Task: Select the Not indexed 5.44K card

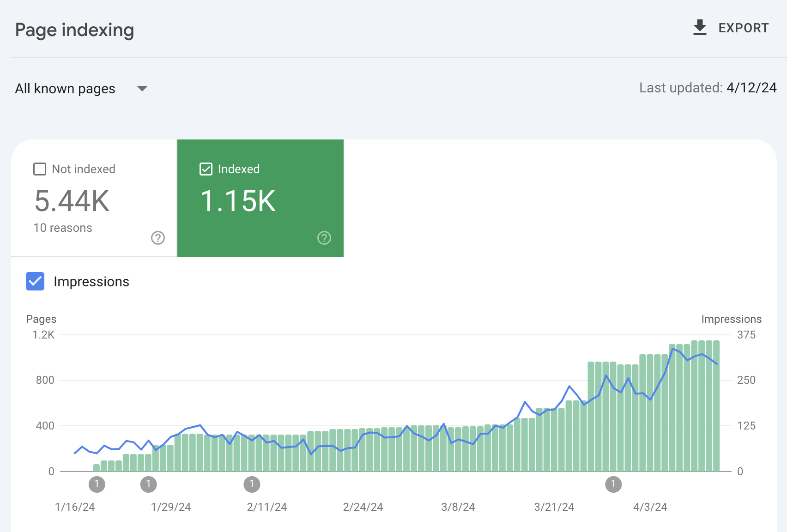Action: pos(94,198)
